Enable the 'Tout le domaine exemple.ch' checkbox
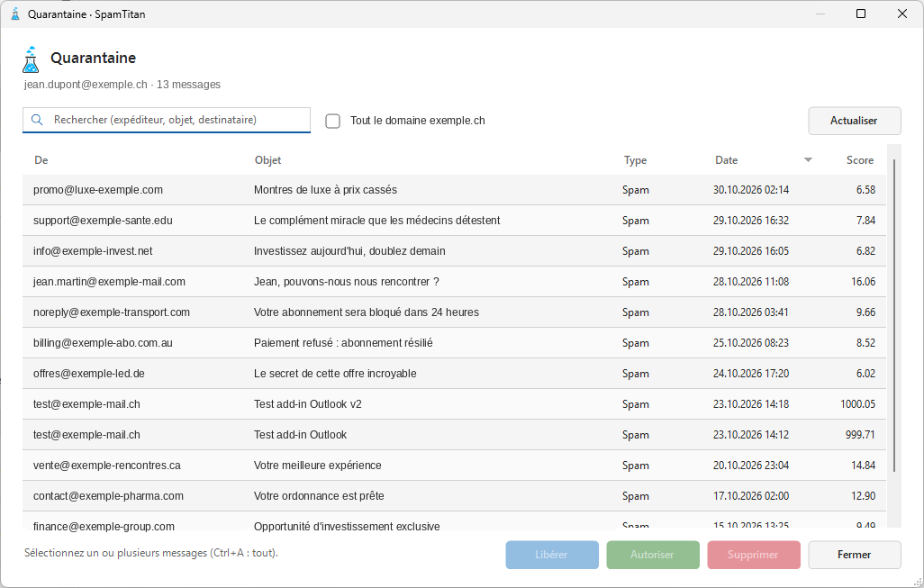The image size is (924, 588). click(333, 121)
